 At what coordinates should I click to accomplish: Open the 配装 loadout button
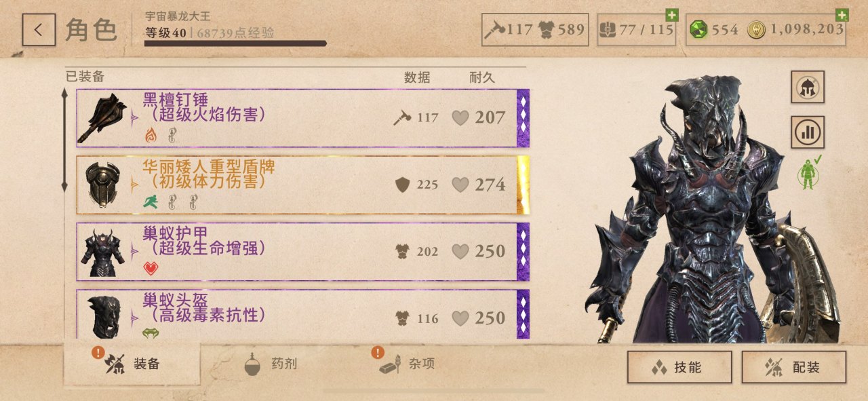coord(794,367)
